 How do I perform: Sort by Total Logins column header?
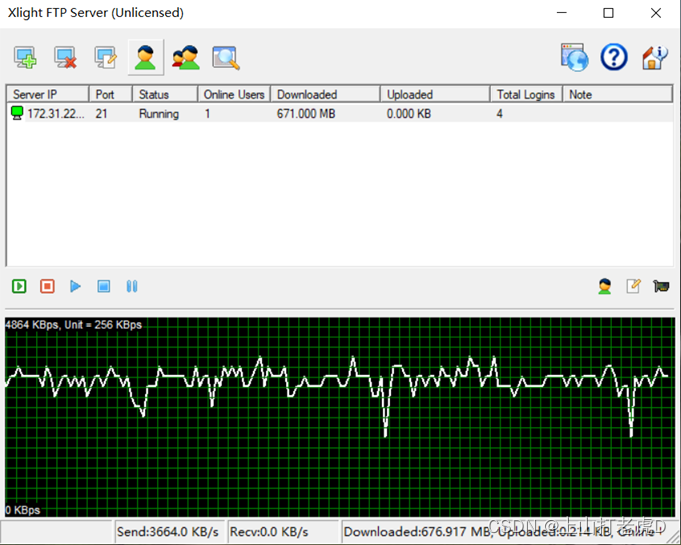coord(526,94)
